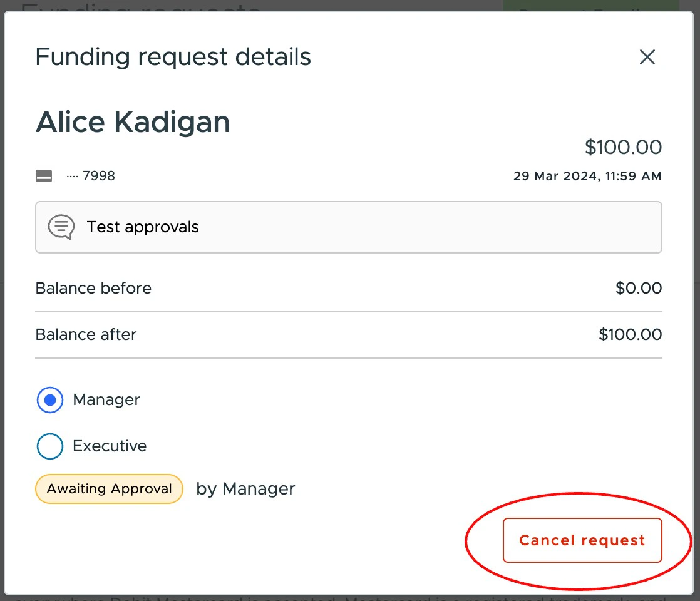Click the Balance after row
This screenshot has height=601, width=700.
coord(86,334)
